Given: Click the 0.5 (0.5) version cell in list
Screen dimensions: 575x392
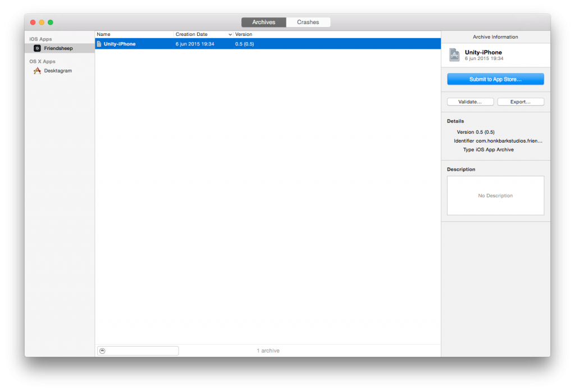Looking at the screenshot, I should point(245,44).
